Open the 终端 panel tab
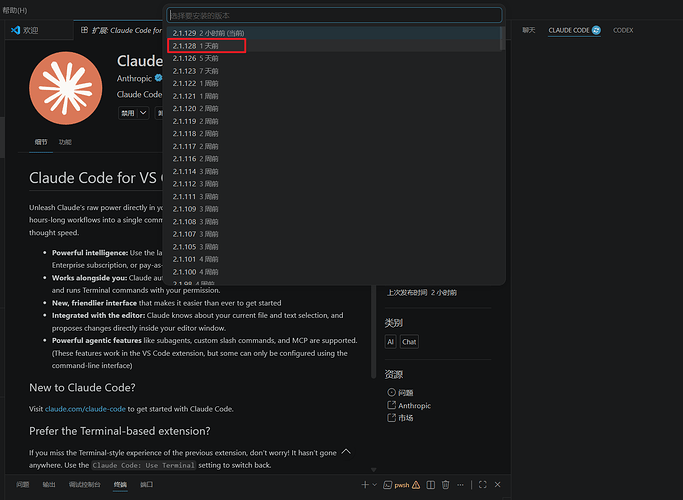This screenshot has width=683, height=500. (120, 484)
